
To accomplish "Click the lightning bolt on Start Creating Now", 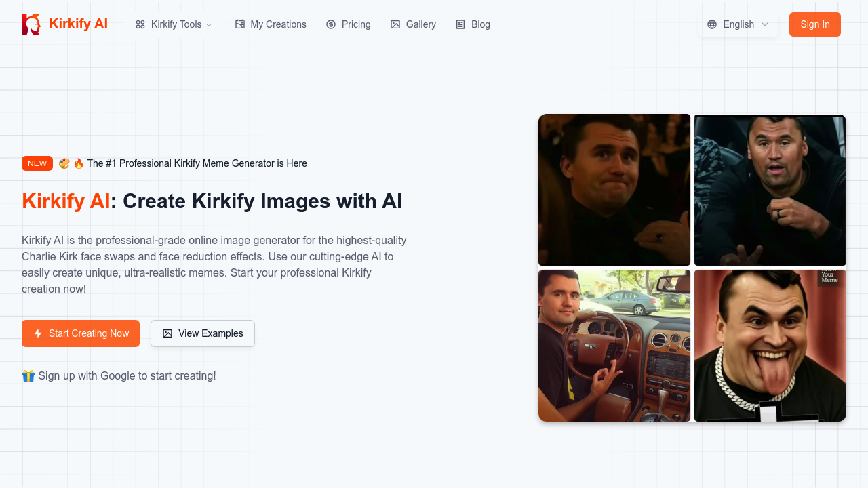I will [38, 333].
